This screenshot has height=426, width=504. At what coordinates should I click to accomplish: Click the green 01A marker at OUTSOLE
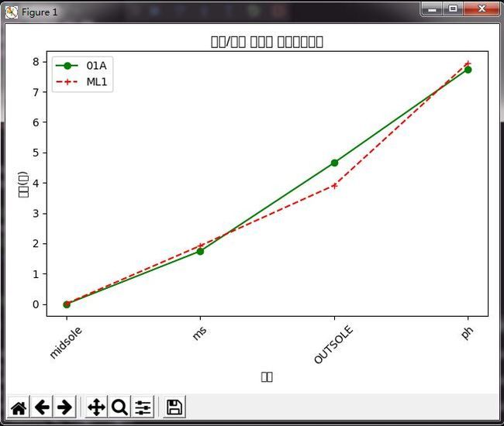click(x=334, y=163)
